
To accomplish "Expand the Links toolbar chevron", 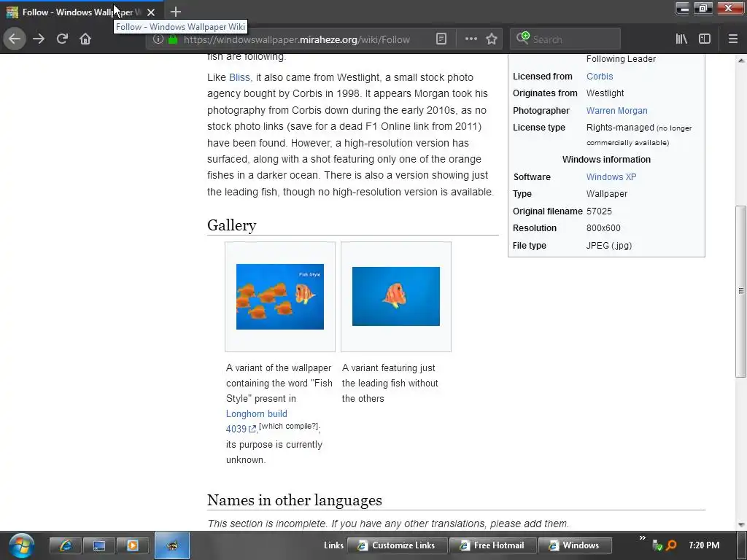I will [x=642, y=538].
